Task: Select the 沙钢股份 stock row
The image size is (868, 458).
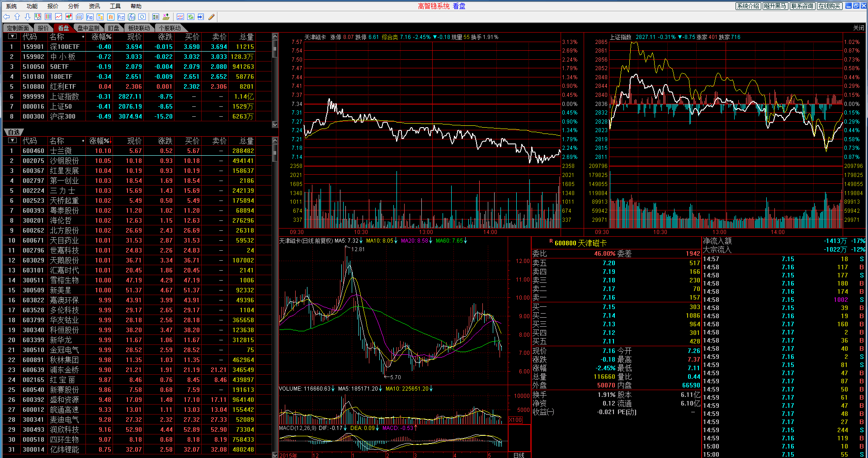Action: pyautogui.click(x=137, y=161)
